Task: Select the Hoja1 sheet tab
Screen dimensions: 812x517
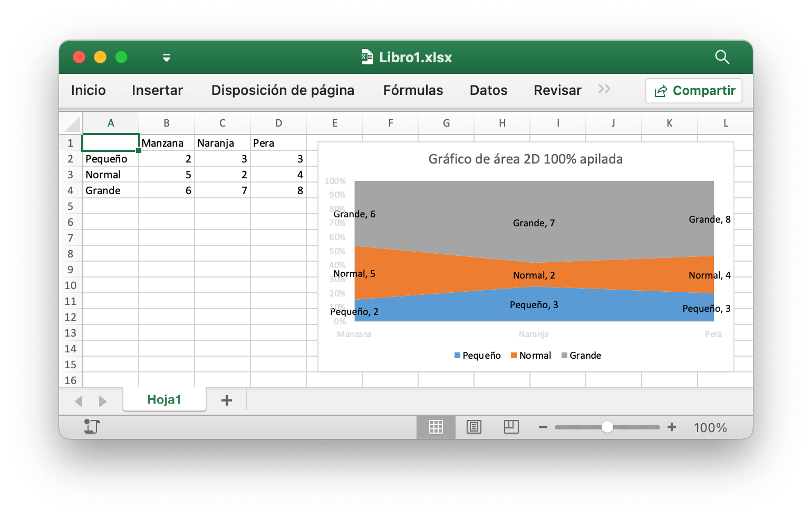Action: click(x=164, y=400)
